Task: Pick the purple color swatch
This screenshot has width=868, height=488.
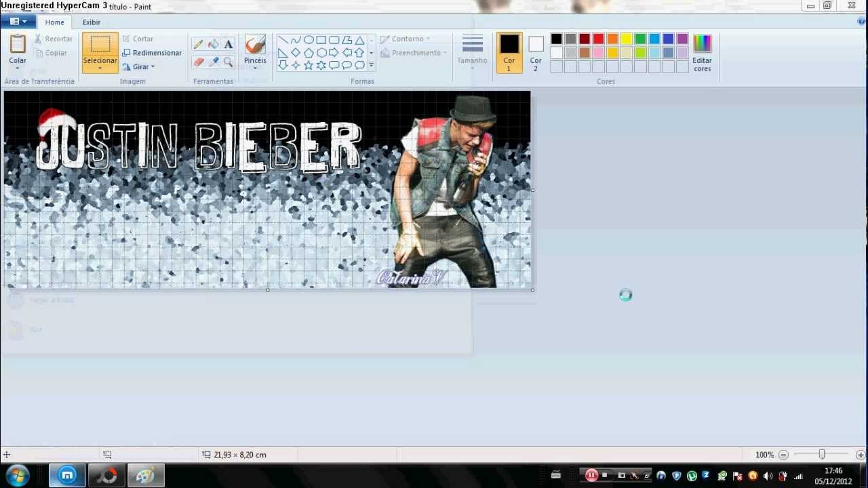Action: pos(682,39)
